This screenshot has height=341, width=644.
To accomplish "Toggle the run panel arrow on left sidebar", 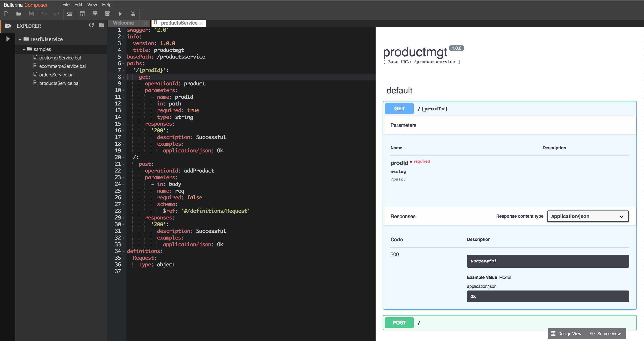I will tap(8, 39).
